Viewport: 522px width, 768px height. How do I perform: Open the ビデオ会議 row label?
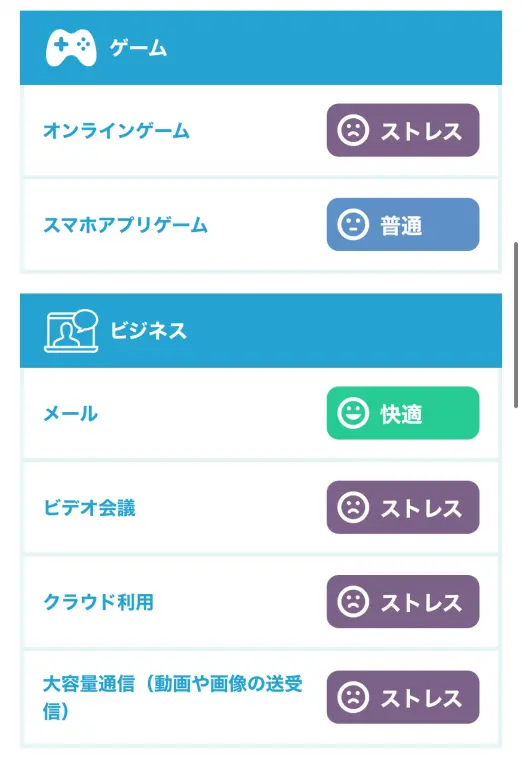89,507
